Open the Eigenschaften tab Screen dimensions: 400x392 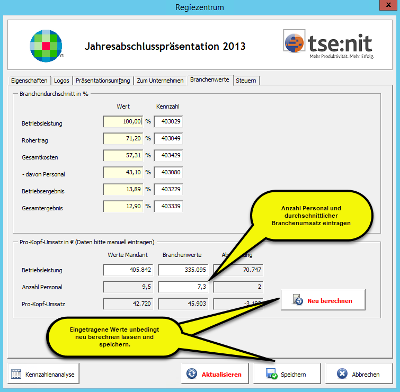[29, 80]
